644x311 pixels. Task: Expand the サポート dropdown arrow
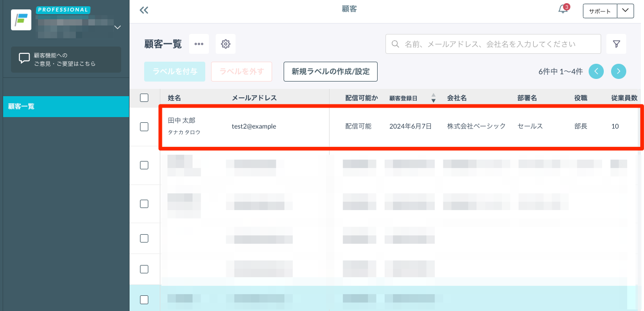coord(625,11)
